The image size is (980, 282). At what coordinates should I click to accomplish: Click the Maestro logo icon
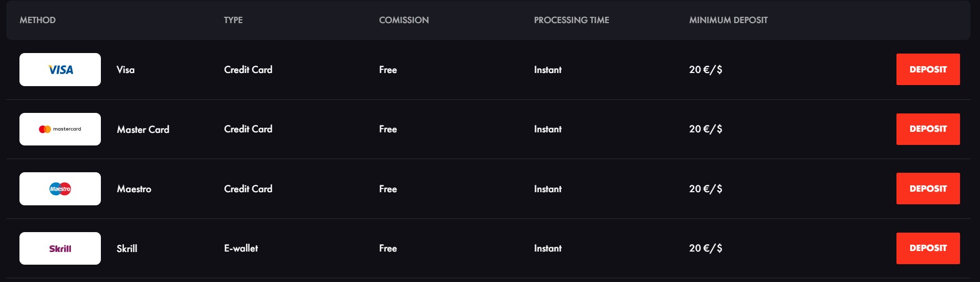tap(60, 189)
